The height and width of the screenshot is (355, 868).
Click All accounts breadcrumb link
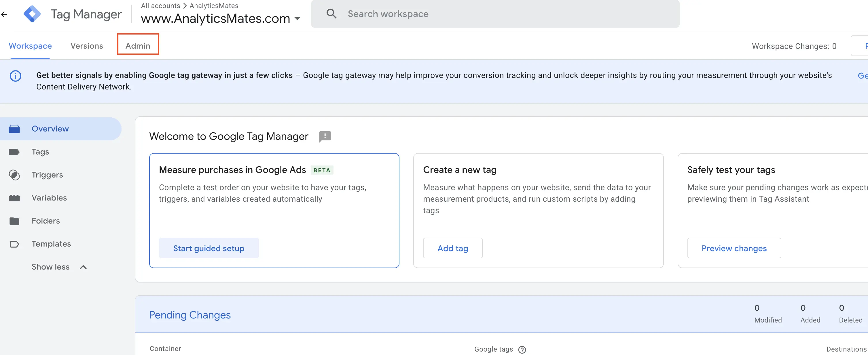160,6
